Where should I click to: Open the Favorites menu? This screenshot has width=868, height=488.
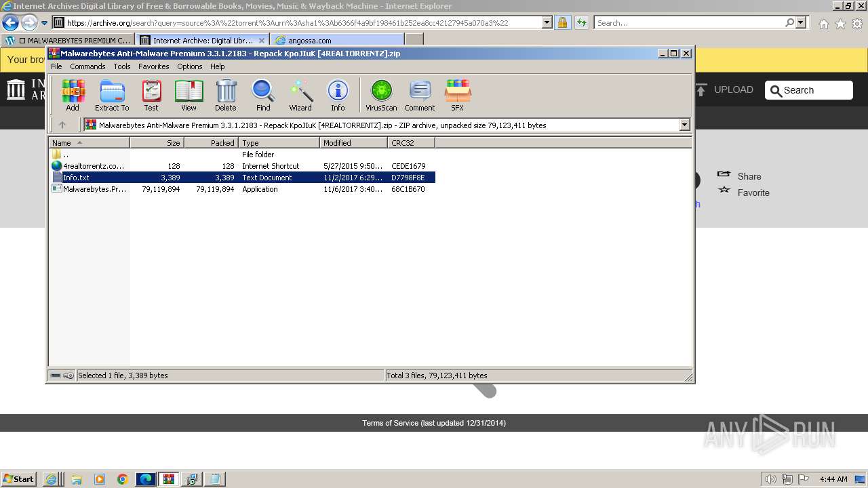(154, 66)
